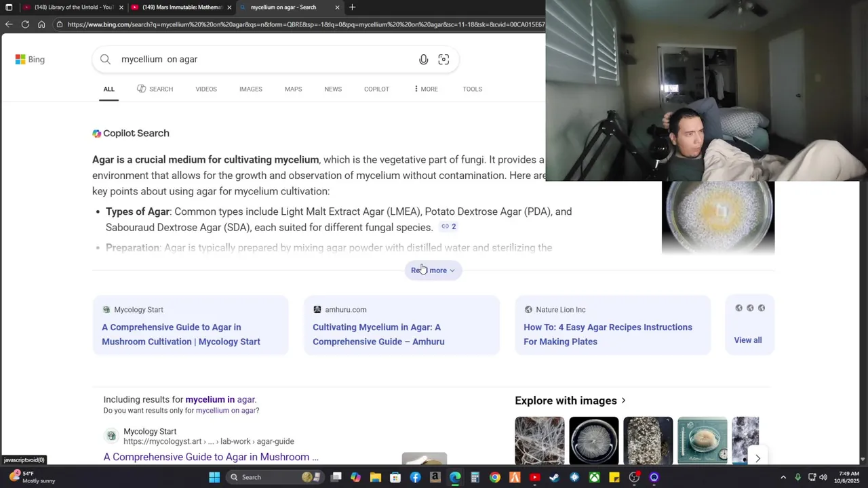Open Nature Lion 'Easy Agar Recipes' card
868x488 pixels.
click(612, 325)
